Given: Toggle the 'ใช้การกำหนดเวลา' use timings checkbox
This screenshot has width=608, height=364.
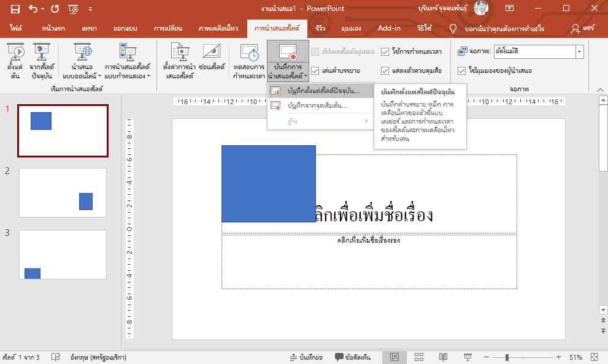Looking at the screenshot, I should coord(385,52).
